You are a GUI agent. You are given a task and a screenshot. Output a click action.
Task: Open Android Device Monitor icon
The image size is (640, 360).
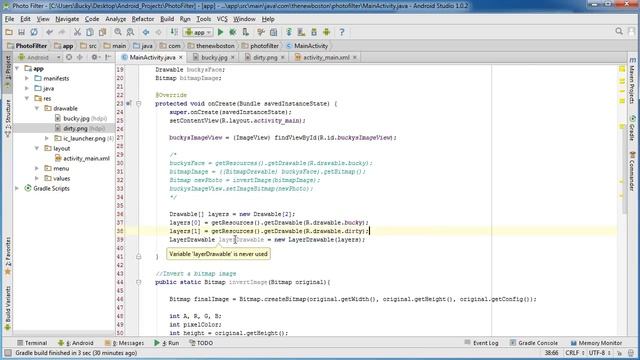point(327,32)
